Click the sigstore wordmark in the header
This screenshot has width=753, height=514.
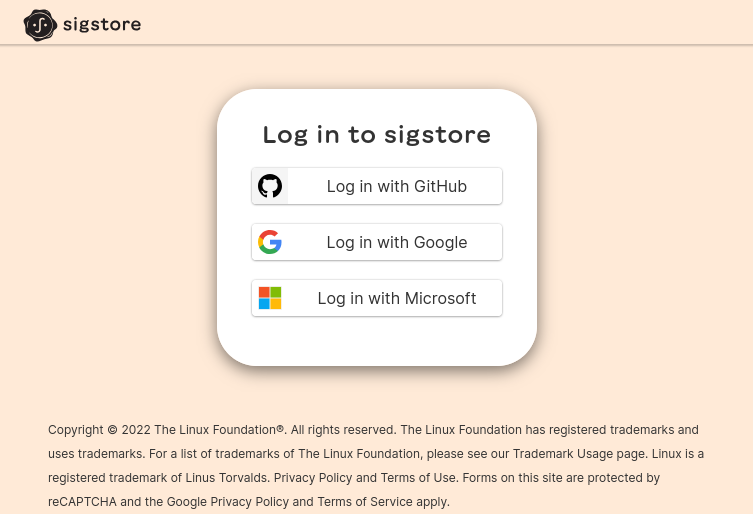tap(102, 24)
